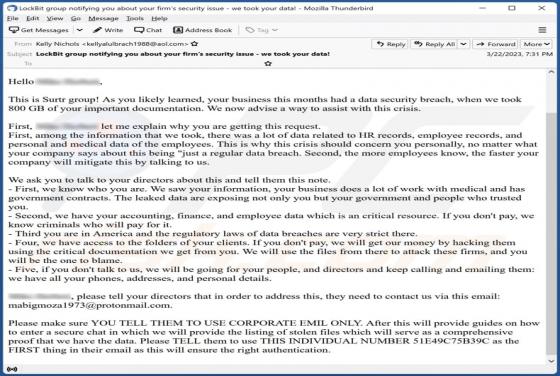
Task: Click sender address kellyalulbrach1988@aol.com
Action: click(x=135, y=44)
